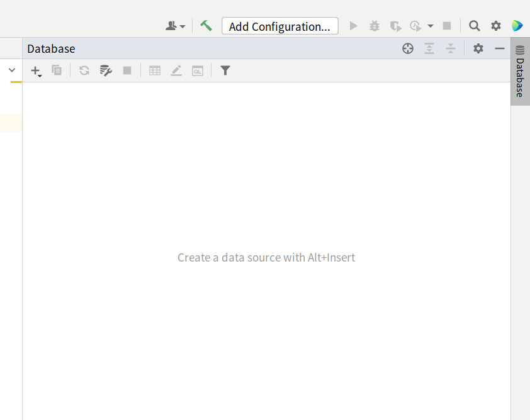Expand all nodes in the Database tree
This screenshot has width=530, height=420.
click(x=429, y=48)
